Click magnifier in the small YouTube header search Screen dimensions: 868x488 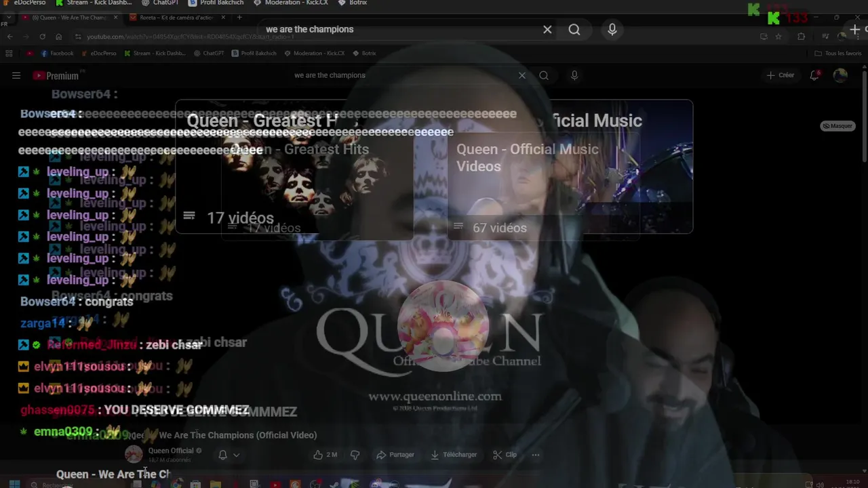point(544,75)
